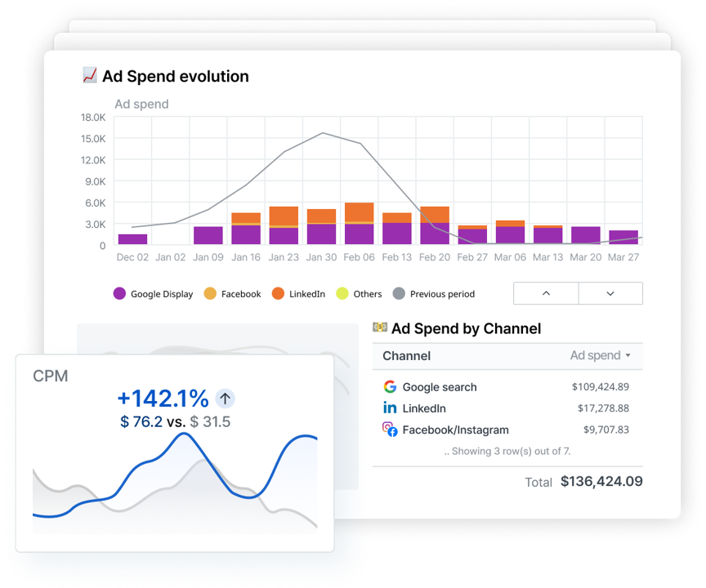Click the Dec 02 axis label
The image size is (706, 588).
pyautogui.click(x=132, y=256)
